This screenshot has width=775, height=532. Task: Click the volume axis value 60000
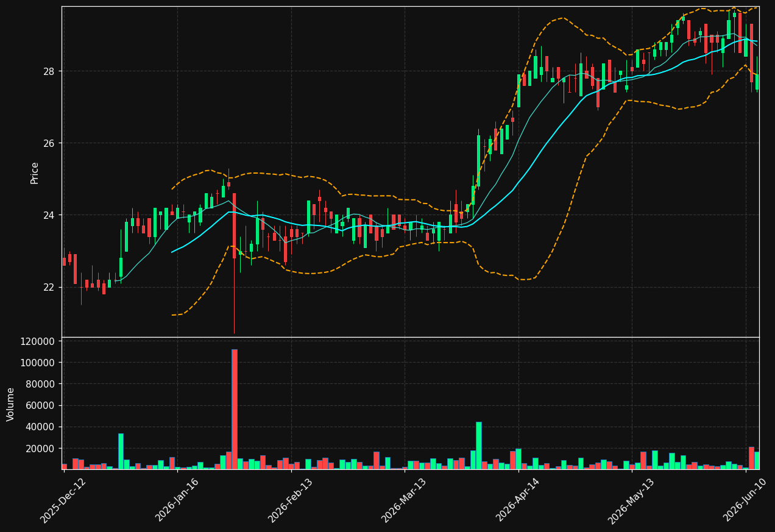coord(40,405)
